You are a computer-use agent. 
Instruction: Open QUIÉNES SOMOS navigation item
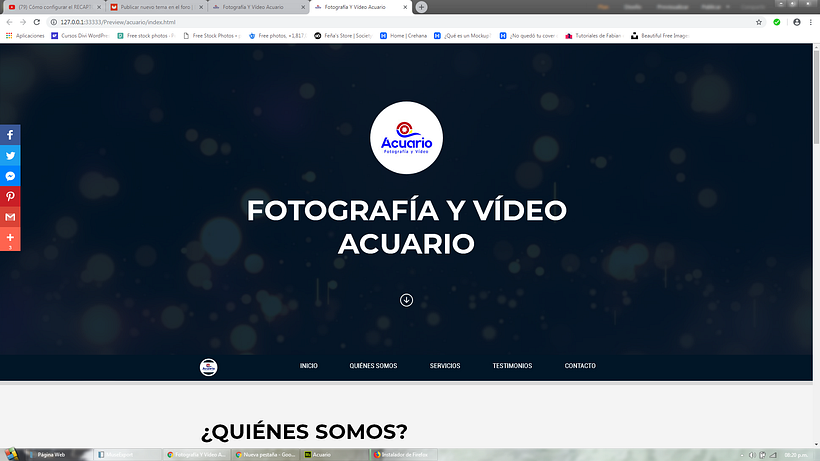click(373, 366)
